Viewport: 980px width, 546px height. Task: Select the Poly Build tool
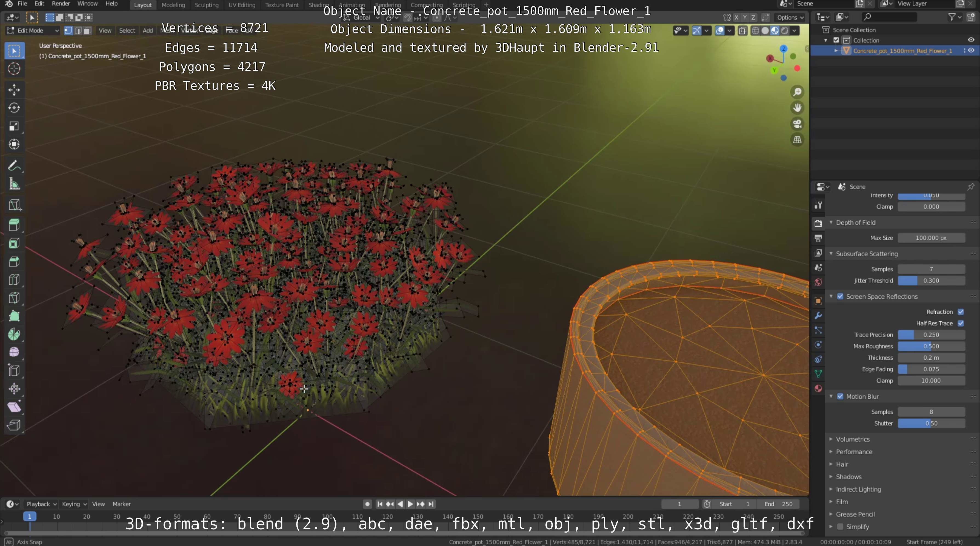[15, 316]
